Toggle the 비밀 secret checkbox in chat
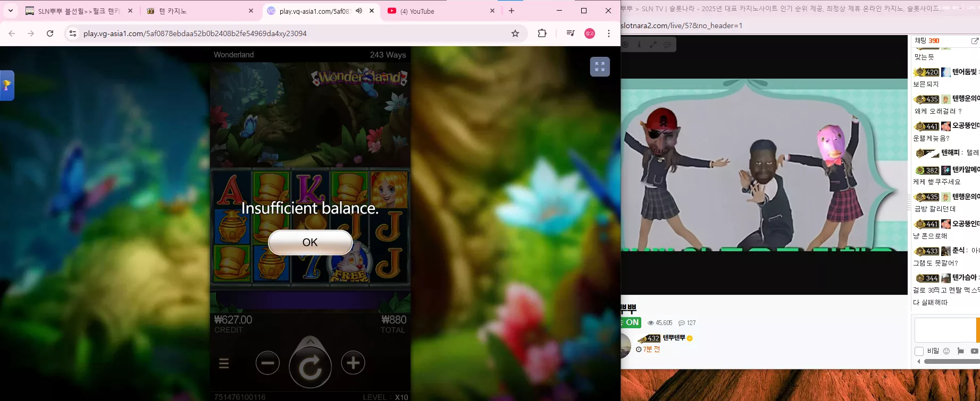980x401 pixels. pos(919,351)
